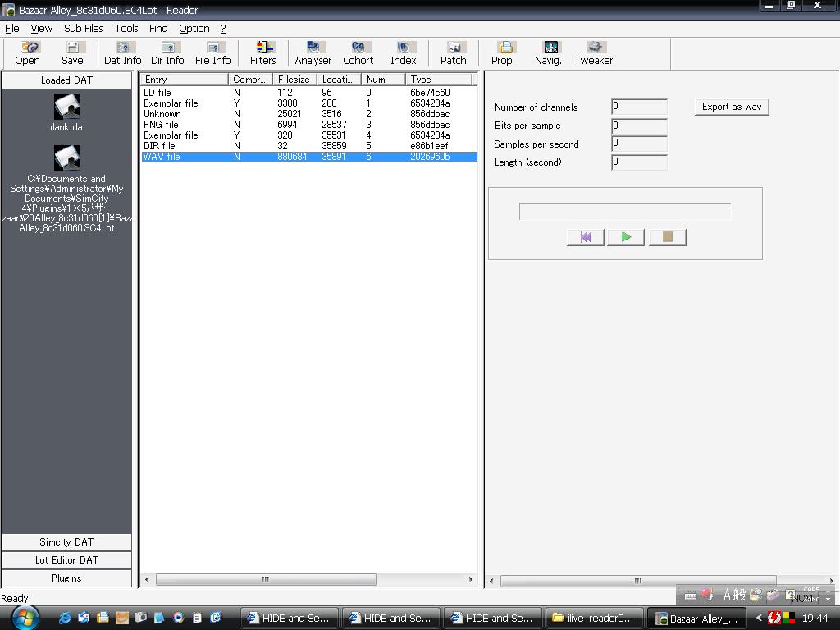Open the Navig. toolbar tool
The image size is (840, 630).
pos(548,53)
